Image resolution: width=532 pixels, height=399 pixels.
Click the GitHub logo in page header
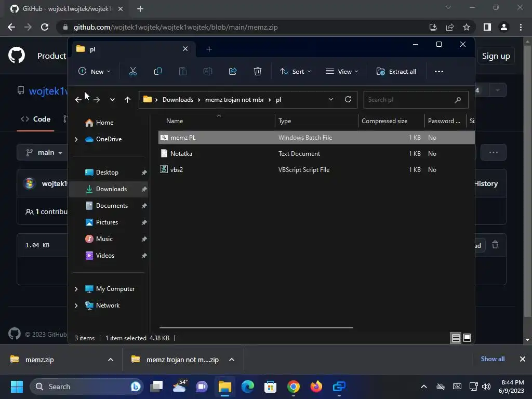point(17,56)
